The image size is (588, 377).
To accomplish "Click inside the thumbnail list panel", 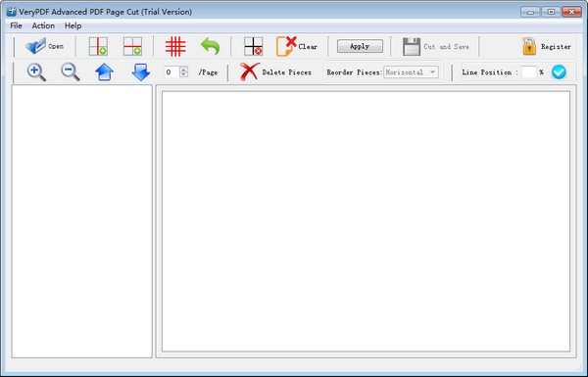I will pos(81,221).
